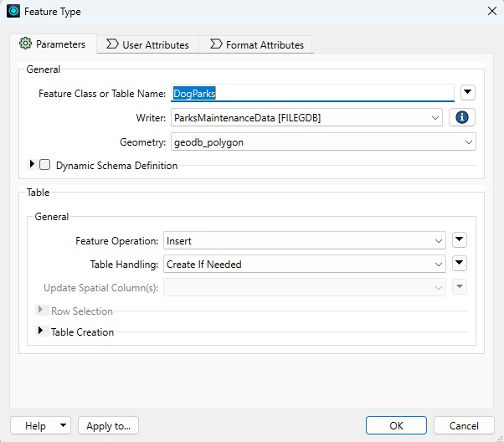Screen dimensions: 504x442
Task: Click the blue info icon beside Writer
Action: pyautogui.click(x=462, y=118)
